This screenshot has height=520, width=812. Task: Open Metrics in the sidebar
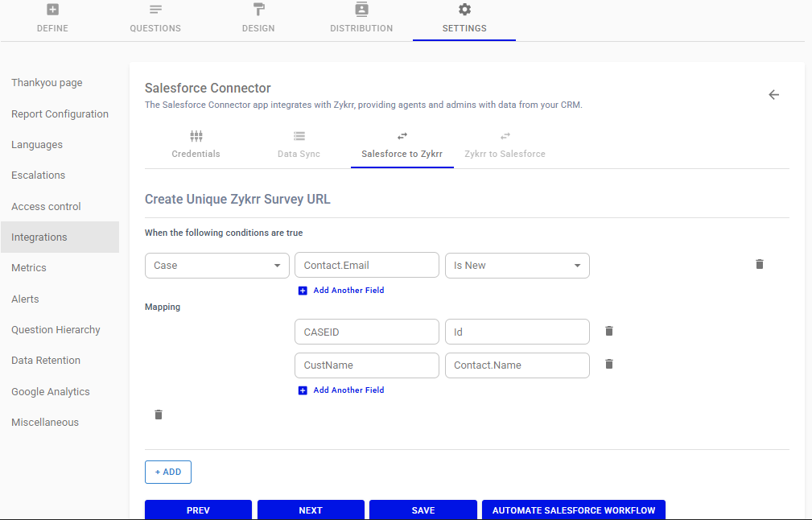tap(29, 268)
